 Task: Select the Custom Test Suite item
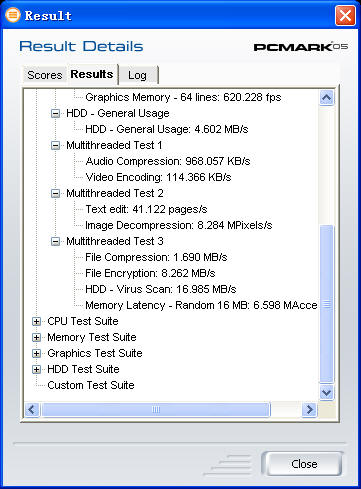[91, 385]
